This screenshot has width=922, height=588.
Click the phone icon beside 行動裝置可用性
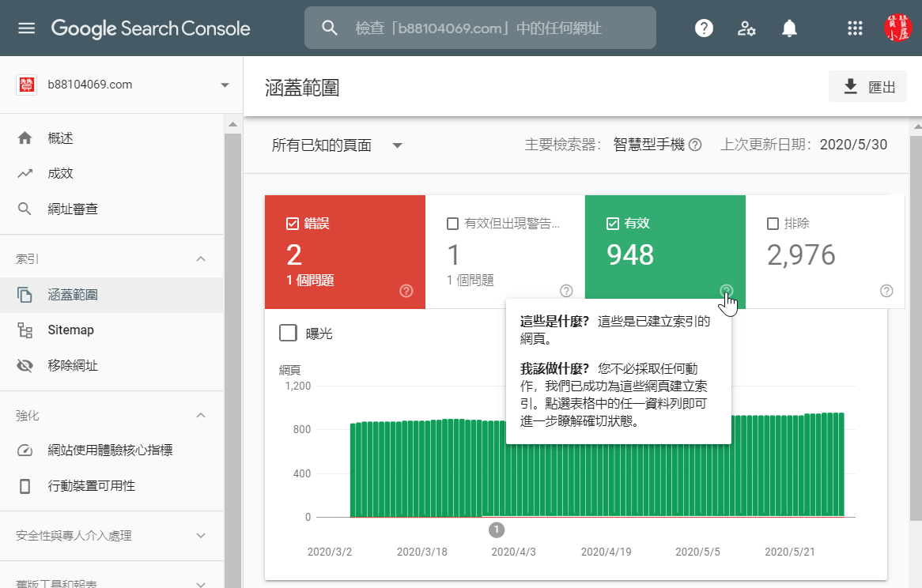click(25, 486)
